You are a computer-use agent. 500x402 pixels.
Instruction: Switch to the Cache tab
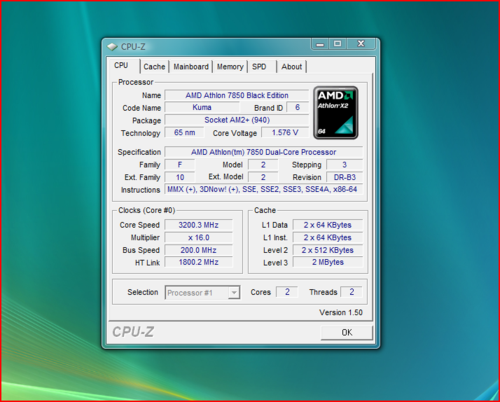click(x=154, y=67)
